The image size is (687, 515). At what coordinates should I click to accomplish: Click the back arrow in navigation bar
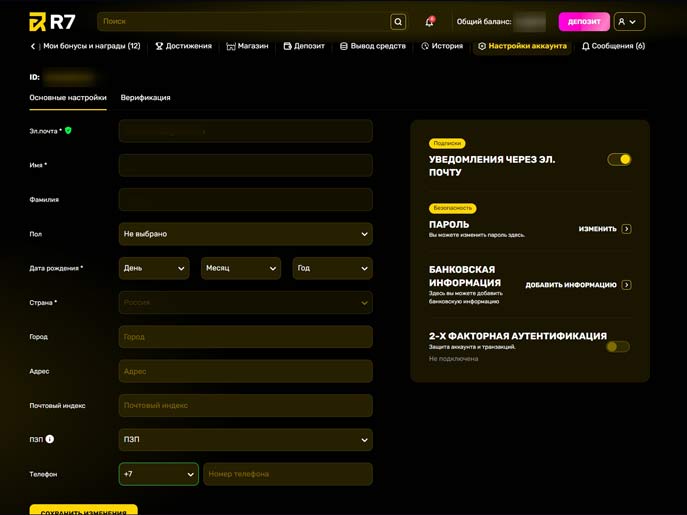[x=33, y=46]
